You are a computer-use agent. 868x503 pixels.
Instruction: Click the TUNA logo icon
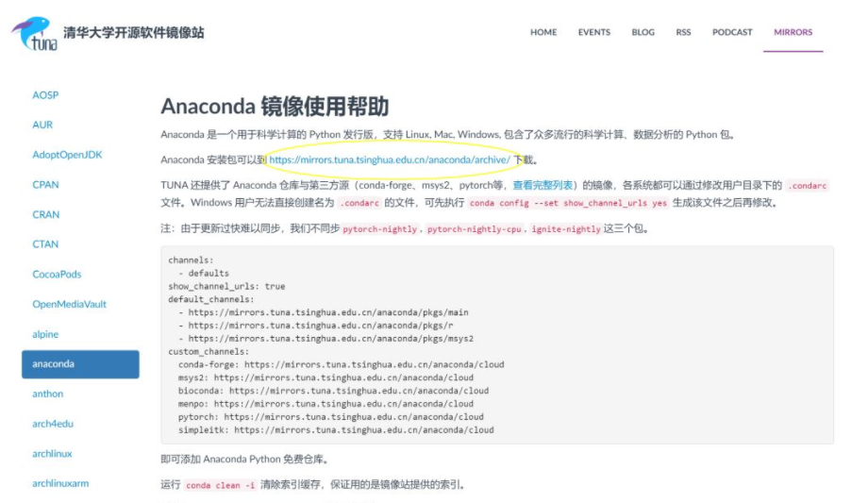(x=34, y=33)
